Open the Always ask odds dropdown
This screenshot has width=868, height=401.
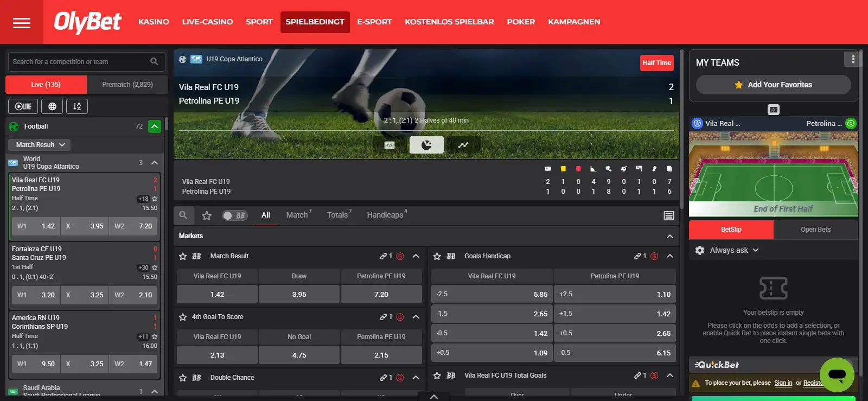click(734, 250)
